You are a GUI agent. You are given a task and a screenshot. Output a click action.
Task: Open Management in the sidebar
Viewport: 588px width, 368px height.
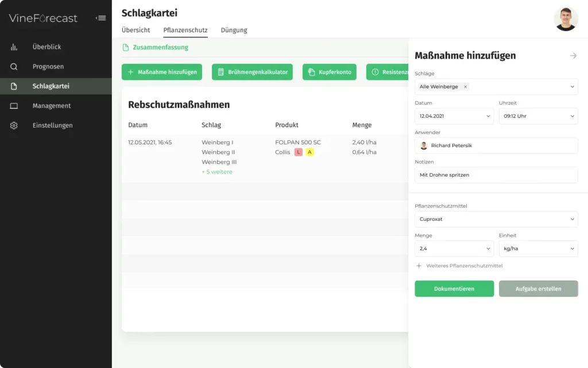[x=56, y=106]
